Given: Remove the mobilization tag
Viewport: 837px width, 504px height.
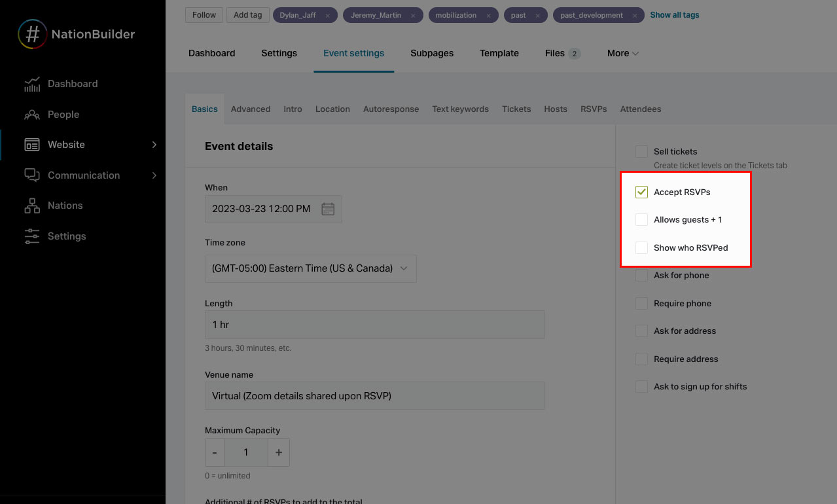Looking at the screenshot, I should coord(488,14).
